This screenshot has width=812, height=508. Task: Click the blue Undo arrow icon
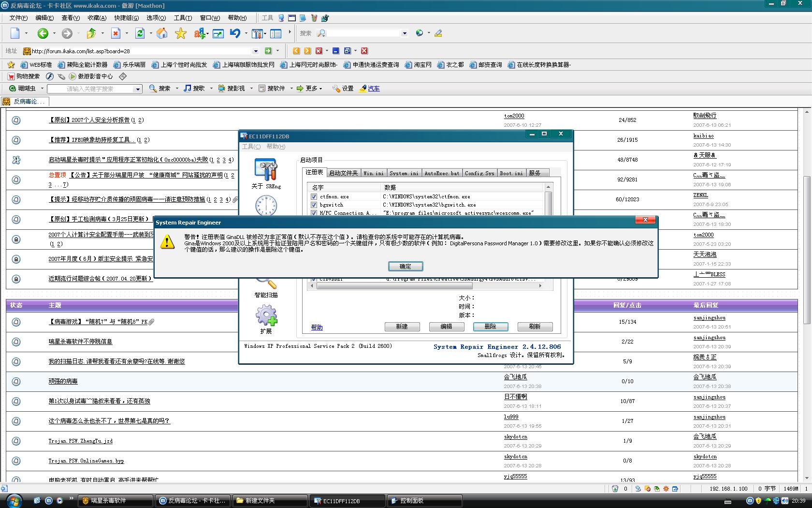(x=235, y=33)
